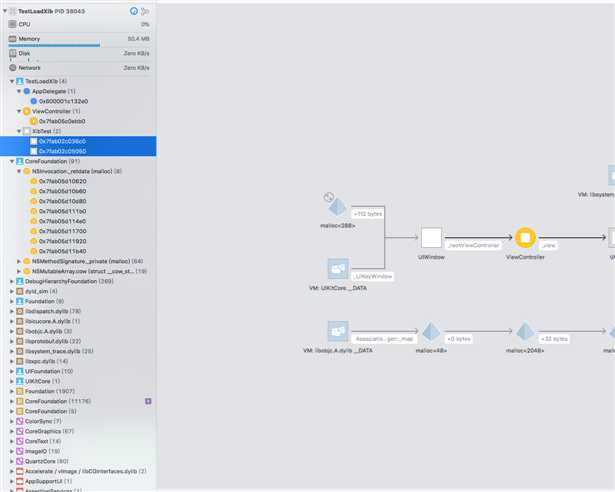This screenshot has height=492, width=615.
Task: Collapse NSInvocation_retdata (malloc) group
Action: [19, 171]
